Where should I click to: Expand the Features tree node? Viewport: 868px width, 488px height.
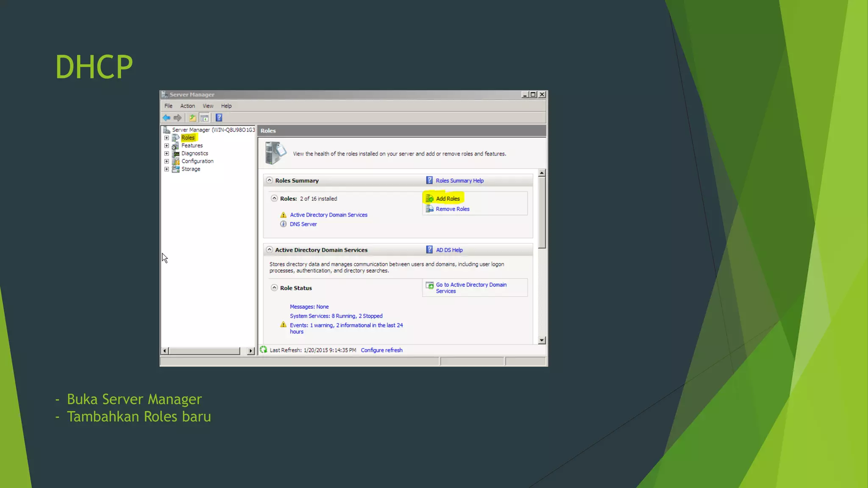[x=167, y=146]
